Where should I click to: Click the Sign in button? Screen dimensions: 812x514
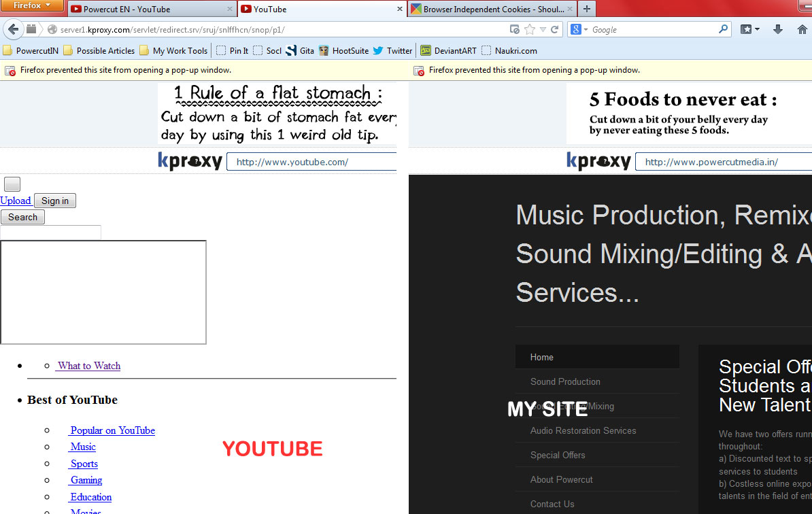click(55, 201)
